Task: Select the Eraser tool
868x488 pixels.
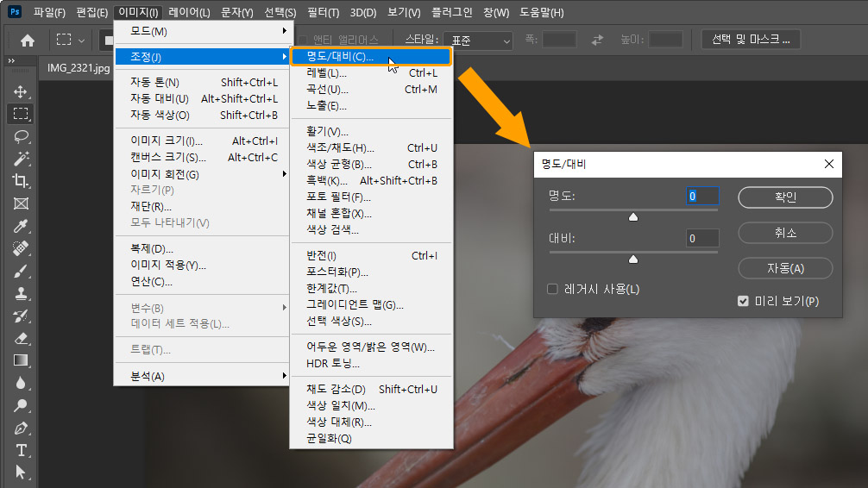Action: coord(21,338)
